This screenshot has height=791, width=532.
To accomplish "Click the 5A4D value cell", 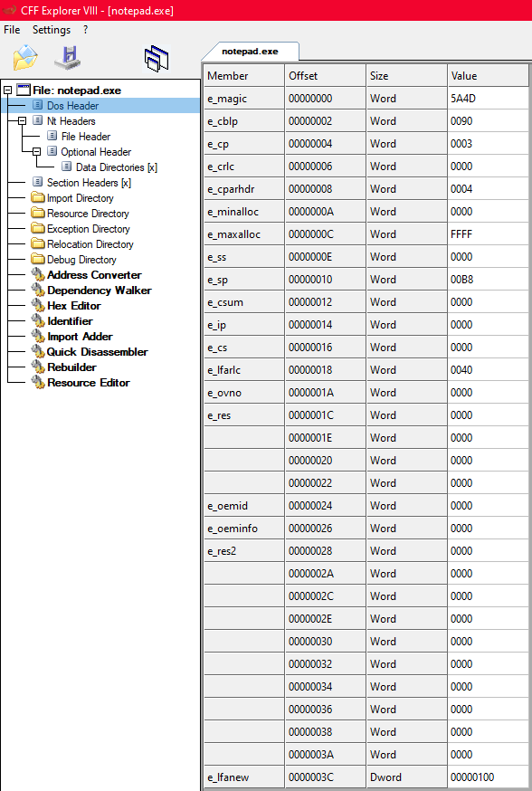I will click(x=488, y=99).
